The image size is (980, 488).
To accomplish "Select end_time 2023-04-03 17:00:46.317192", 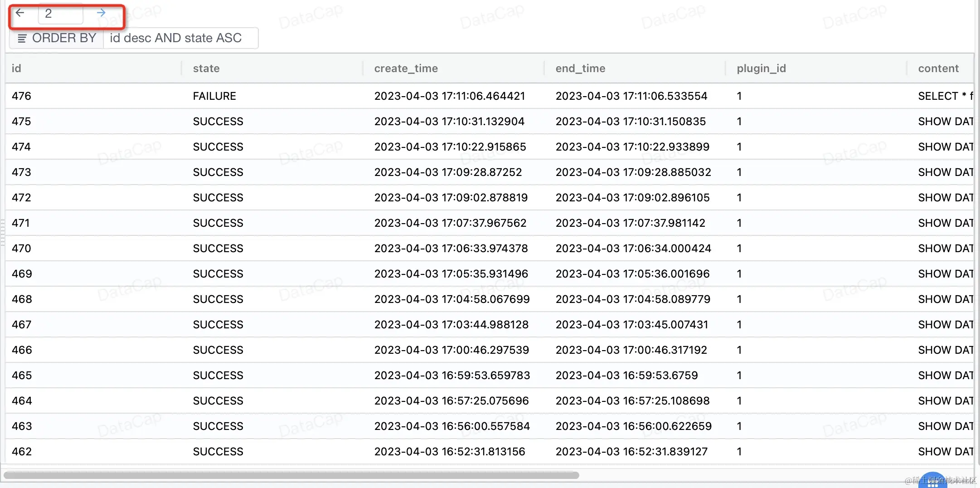I will click(x=631, y=350).
